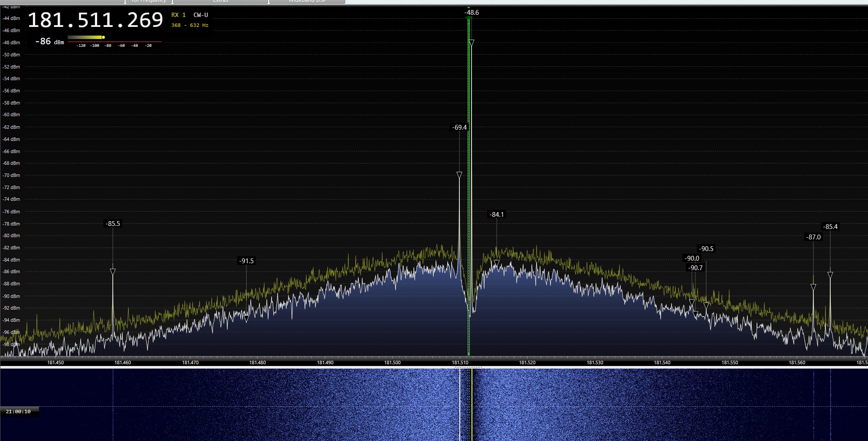This screenshot has height=441, width=868.
Task: Click 181.530 on the frequency axis
Action: tap(595, 363)
